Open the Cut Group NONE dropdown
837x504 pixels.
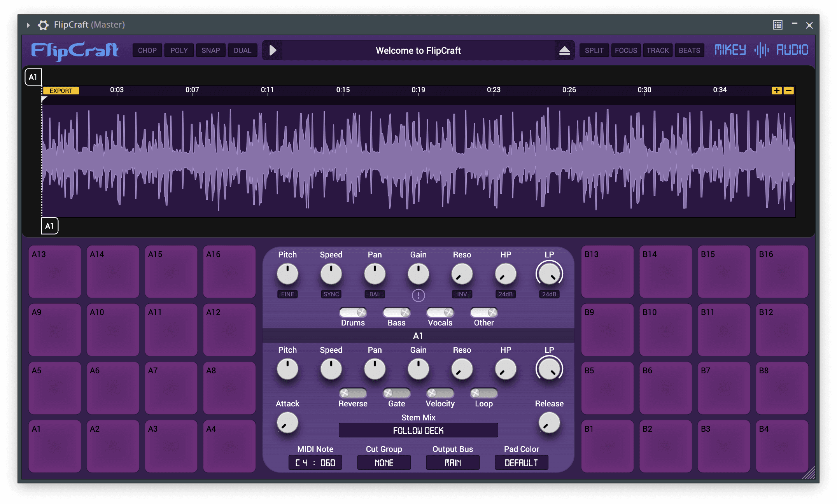(x=384, y=463)
